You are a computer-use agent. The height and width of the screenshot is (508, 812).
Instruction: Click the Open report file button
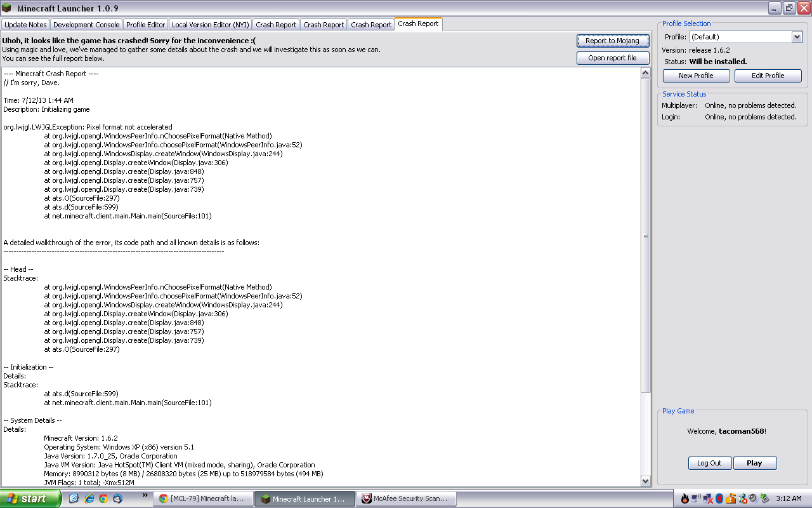click(613, 58)
